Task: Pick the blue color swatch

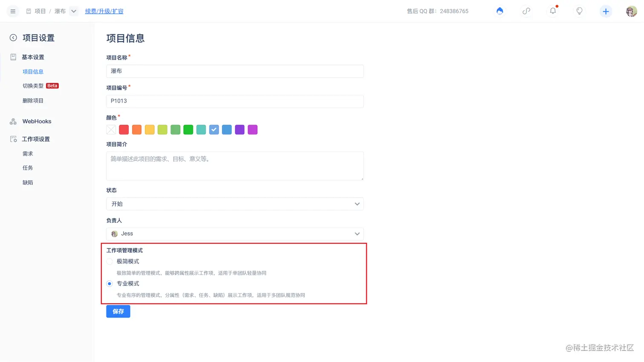Action: 227,130
